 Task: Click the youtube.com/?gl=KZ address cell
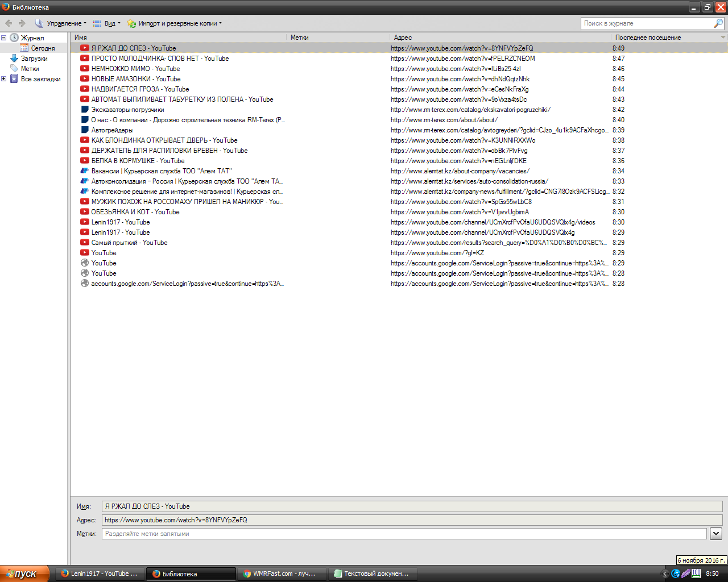(437, 253)
